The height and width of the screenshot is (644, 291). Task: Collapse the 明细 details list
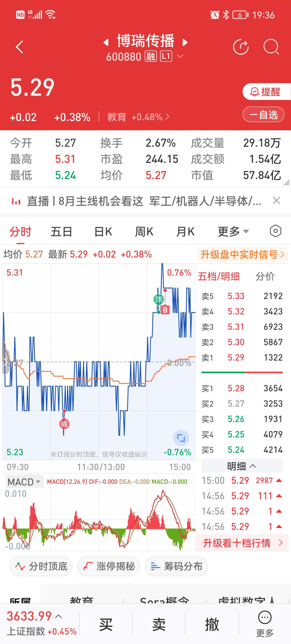click(242, 466)
